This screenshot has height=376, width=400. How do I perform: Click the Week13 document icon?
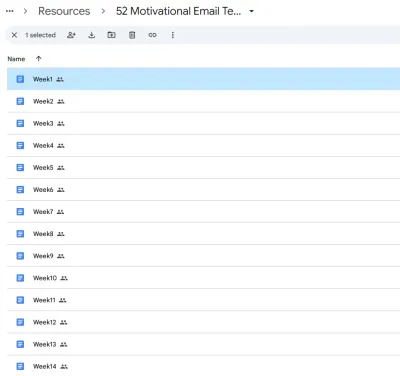click(20, 344)
